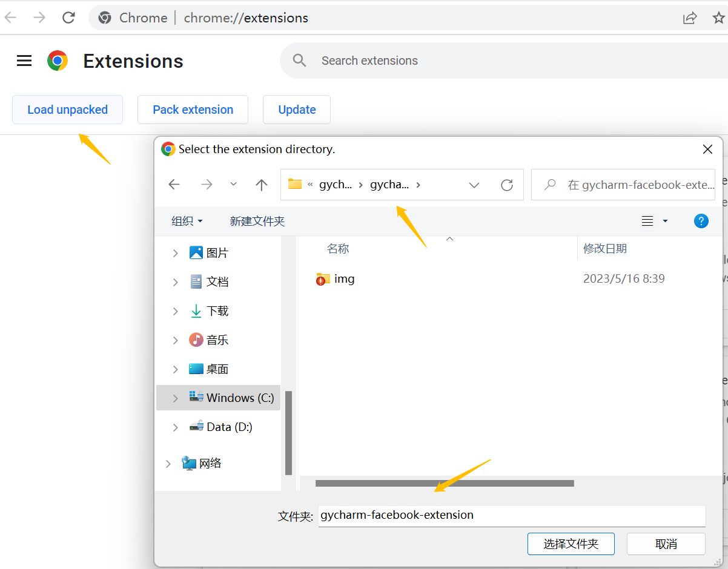Click the Pack extension button
The image size is (728, 569).
tap(193, 110)
